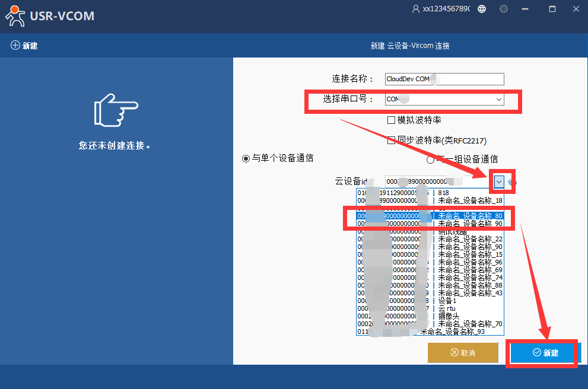Maximize the USR-VCOM window
588x389 pixels.
tap(552, 9)
